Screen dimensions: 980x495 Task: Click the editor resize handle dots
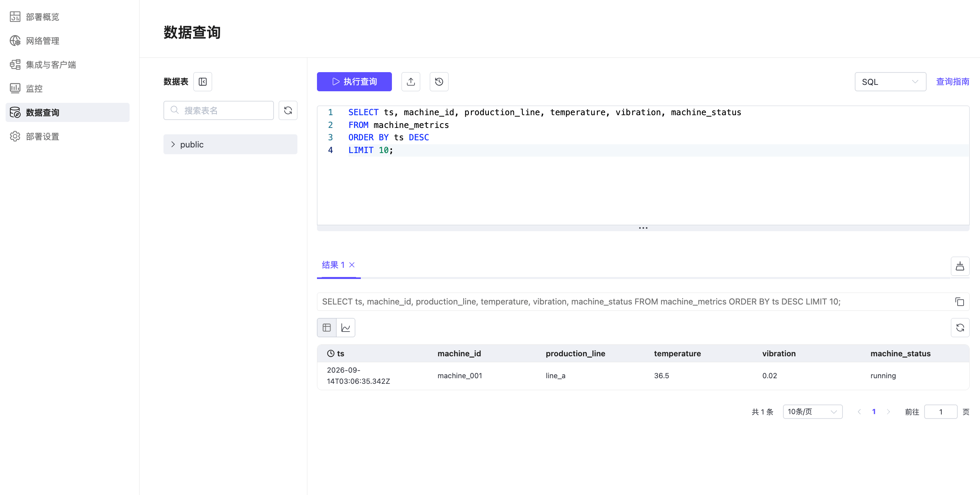[x=643, y=228]
